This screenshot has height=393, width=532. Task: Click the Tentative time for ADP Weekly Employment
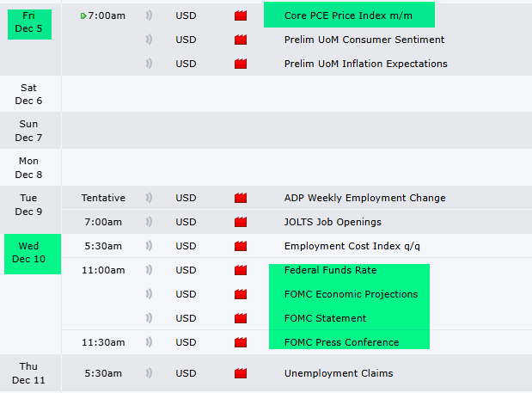pos(103,198)
